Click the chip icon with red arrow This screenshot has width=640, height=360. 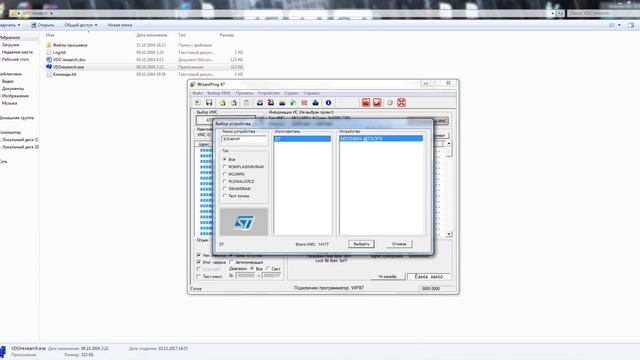[271, 102]
